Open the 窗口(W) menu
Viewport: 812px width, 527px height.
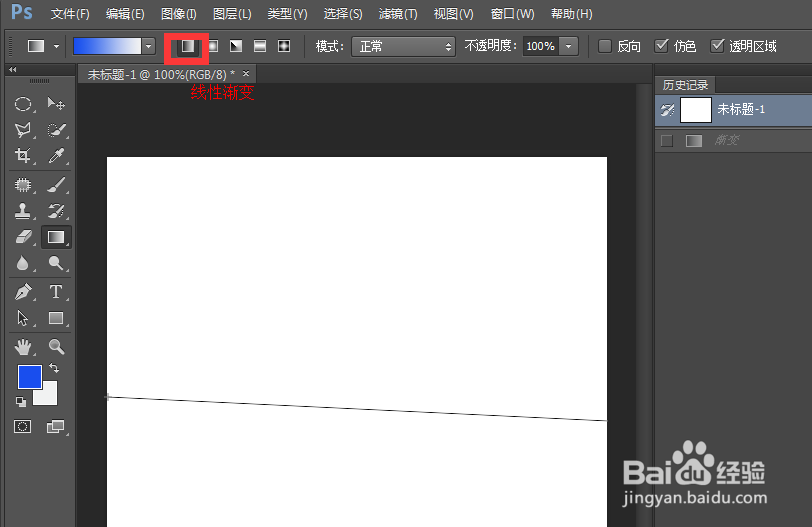(512, 14)
